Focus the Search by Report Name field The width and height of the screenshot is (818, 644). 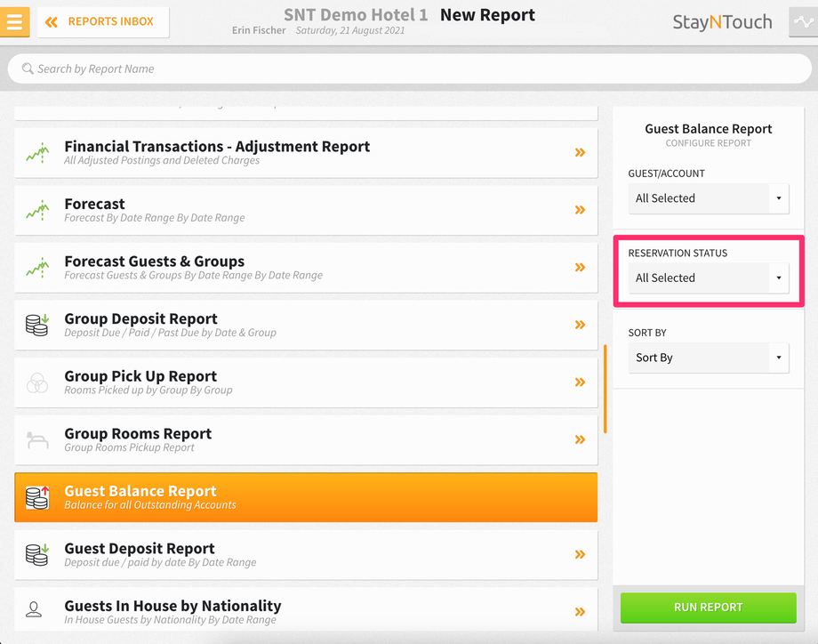tap(410, 68)
